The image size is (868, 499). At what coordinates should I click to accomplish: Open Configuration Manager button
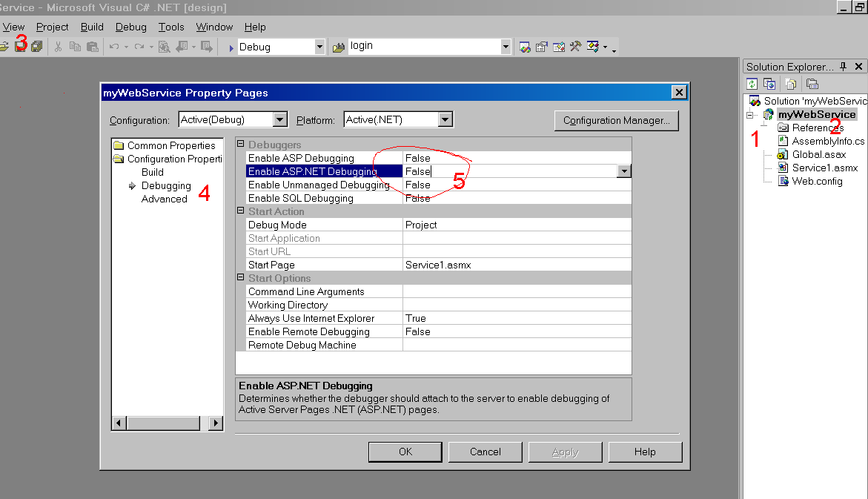pos(616,120)
